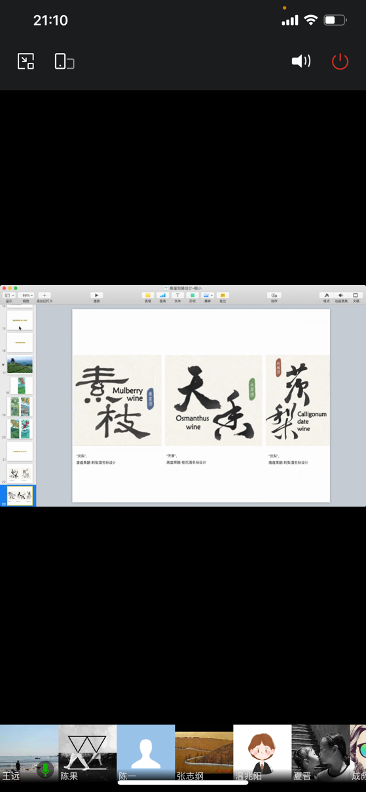The image size is (366, 792).
Task: Mute the speaker audio icon
Action: (301, 62)
